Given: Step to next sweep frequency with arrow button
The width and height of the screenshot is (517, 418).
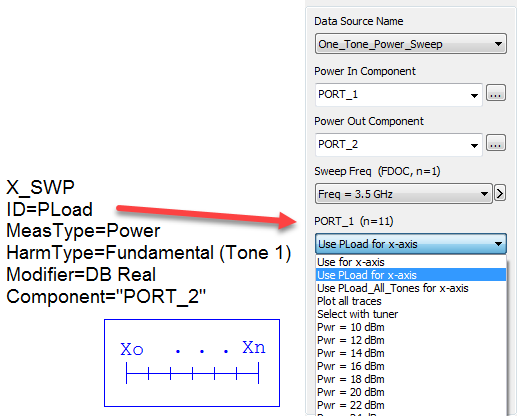Looking at the screenshot, I should 500,193.
